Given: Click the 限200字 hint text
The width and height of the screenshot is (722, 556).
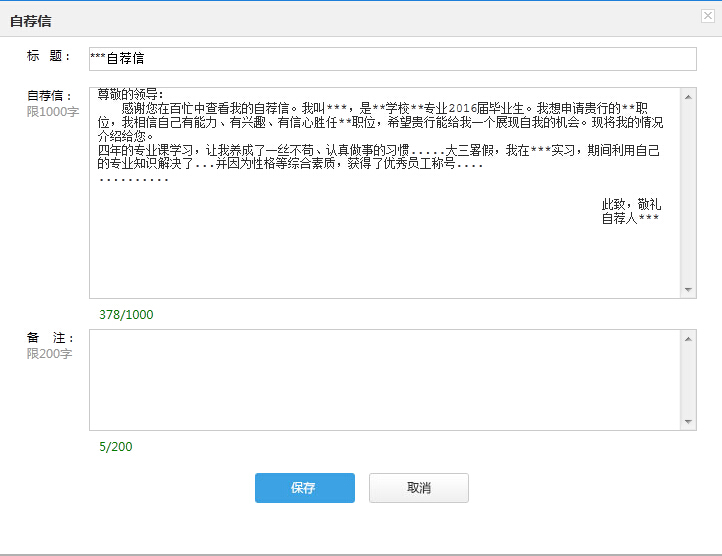Looking at the screenshot, I should click(50, 354).
